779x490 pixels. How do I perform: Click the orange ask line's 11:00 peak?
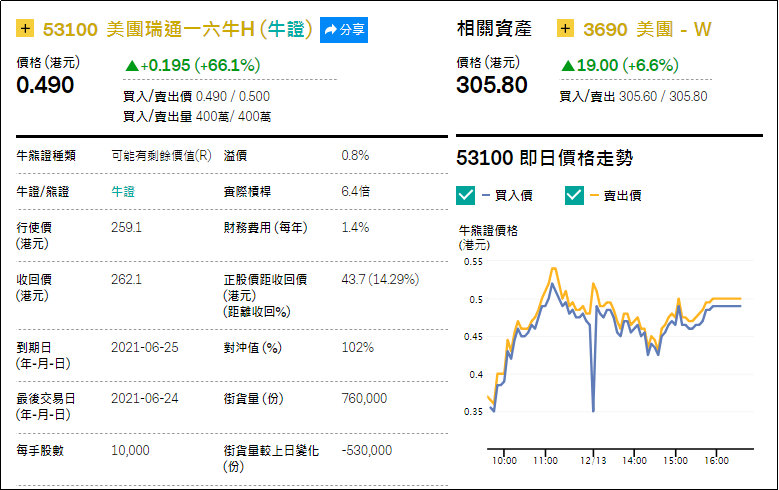click(x=553, y=269)
